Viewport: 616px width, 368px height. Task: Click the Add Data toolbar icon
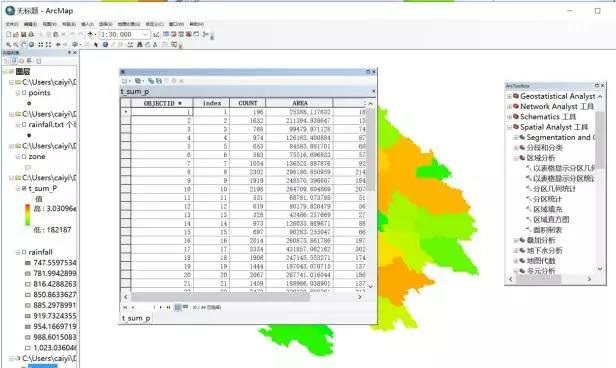pyautogui.click(x=90, y=35)
